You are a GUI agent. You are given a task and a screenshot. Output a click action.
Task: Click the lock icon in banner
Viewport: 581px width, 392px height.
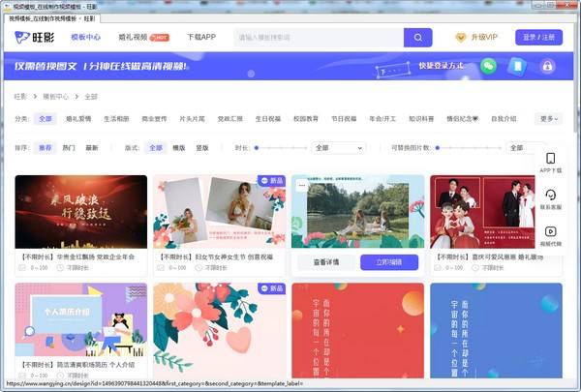[547, 67]
